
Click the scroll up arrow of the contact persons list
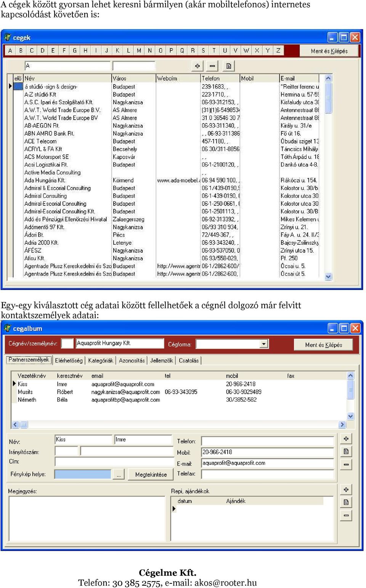351,375
